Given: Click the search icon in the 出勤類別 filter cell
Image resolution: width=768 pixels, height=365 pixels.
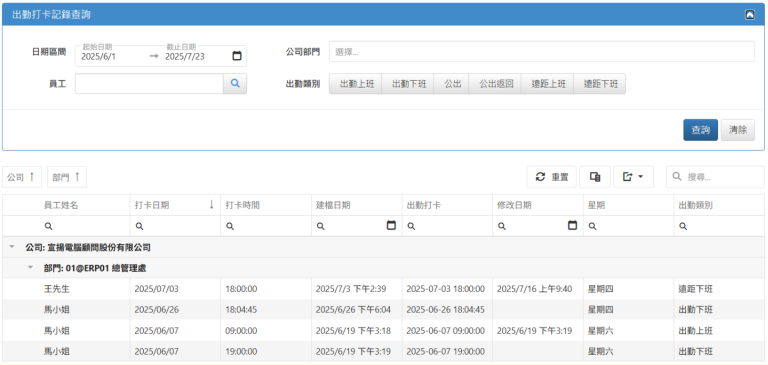Looking at the screenshot, I should (x=683, y=226).
